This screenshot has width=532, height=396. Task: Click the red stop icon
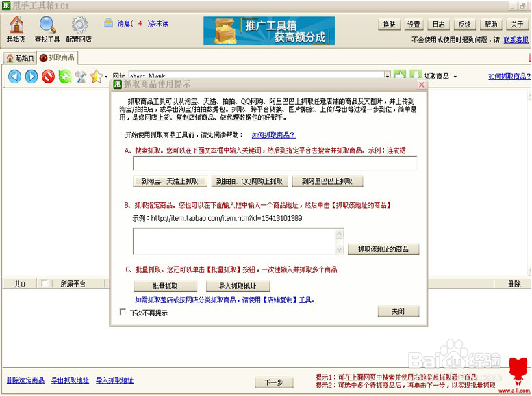pos(48,77)
